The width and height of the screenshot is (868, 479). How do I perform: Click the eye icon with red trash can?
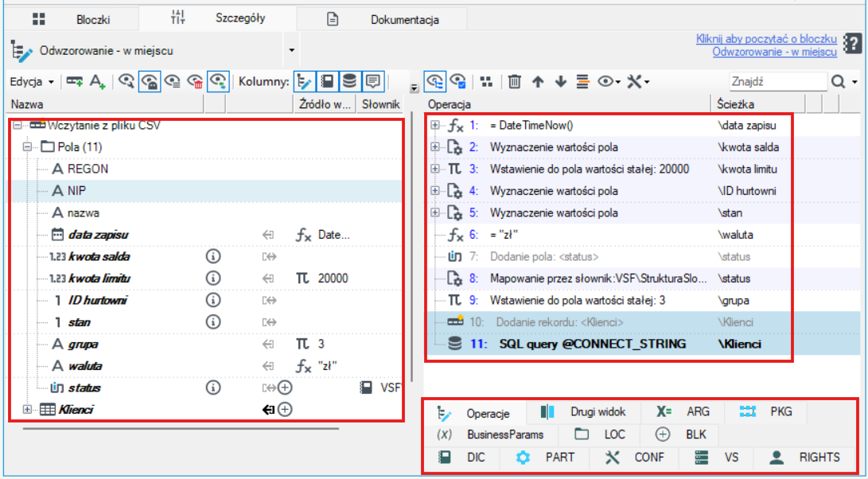[x=196, y=82]
